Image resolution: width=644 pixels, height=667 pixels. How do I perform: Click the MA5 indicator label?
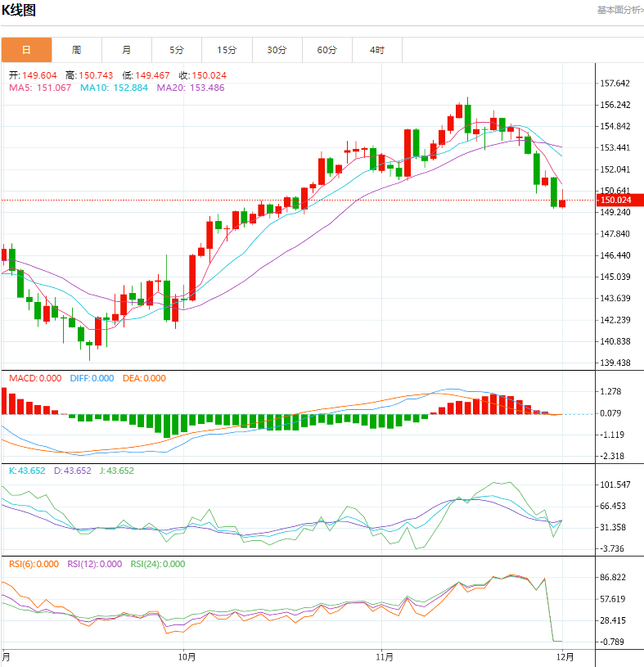point(40,88)
